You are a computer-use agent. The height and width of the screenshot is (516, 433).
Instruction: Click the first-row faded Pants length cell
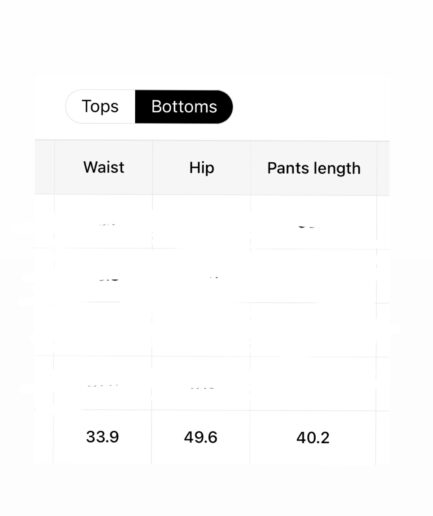314,222
